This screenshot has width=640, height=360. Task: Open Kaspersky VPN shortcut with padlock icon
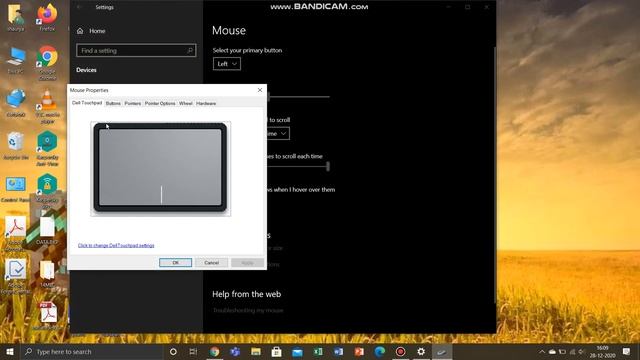click(x=47, y=191)
